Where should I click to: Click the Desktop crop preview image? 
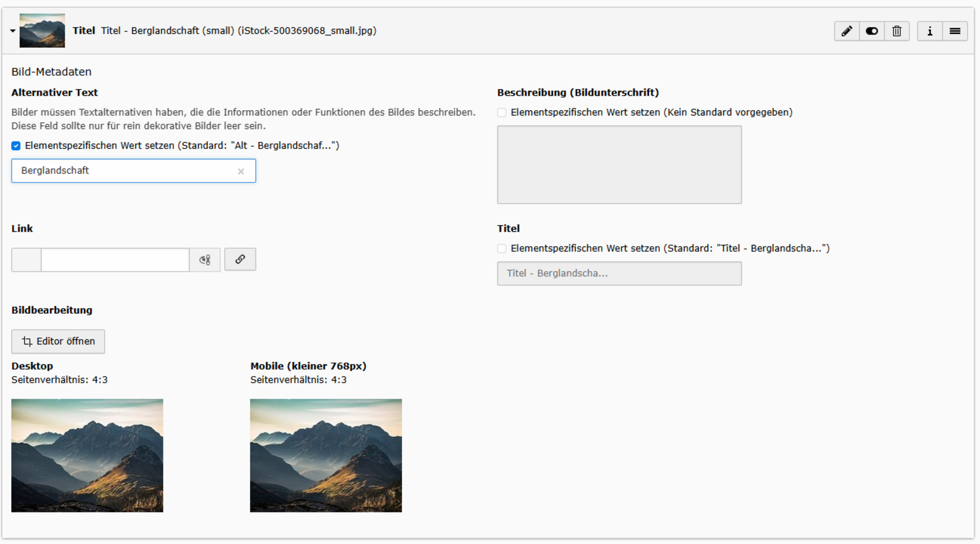87,455
